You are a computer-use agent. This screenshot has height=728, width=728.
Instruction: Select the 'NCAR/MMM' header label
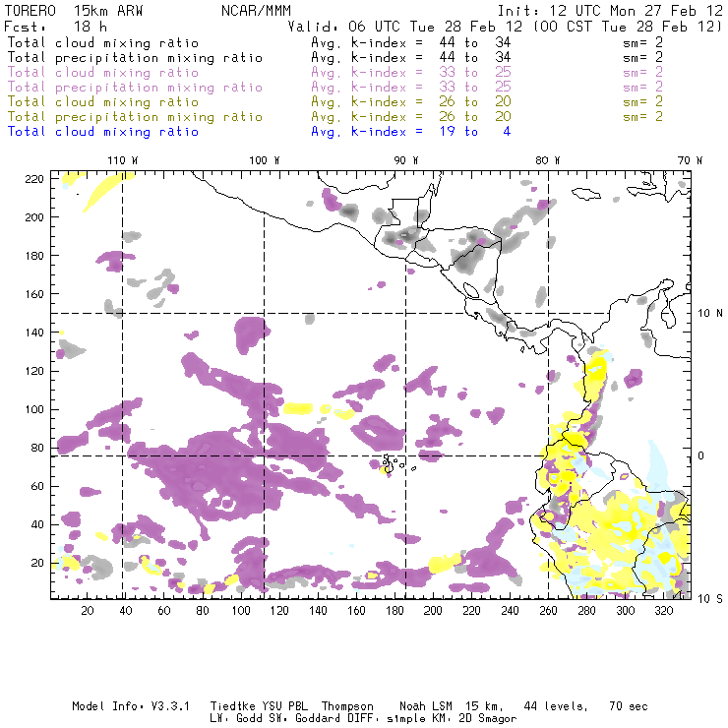(x=257, y=11)
